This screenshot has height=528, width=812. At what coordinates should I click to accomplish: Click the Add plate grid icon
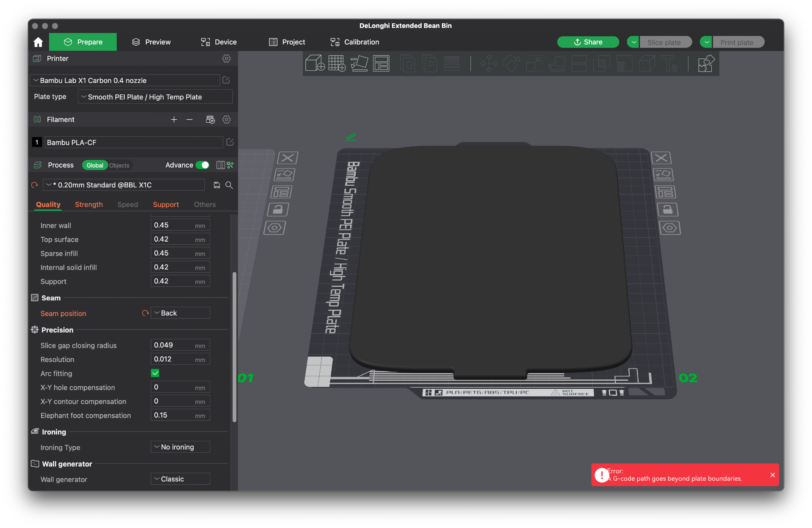pos(337,63)
